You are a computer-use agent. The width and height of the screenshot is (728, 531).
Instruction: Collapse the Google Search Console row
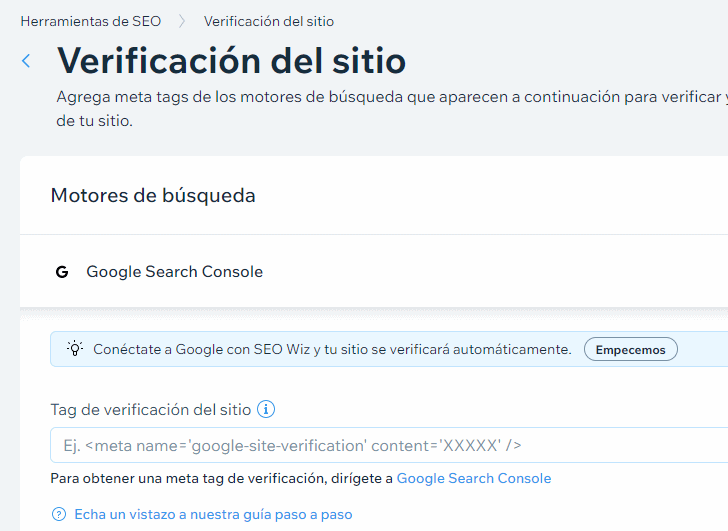374,272
